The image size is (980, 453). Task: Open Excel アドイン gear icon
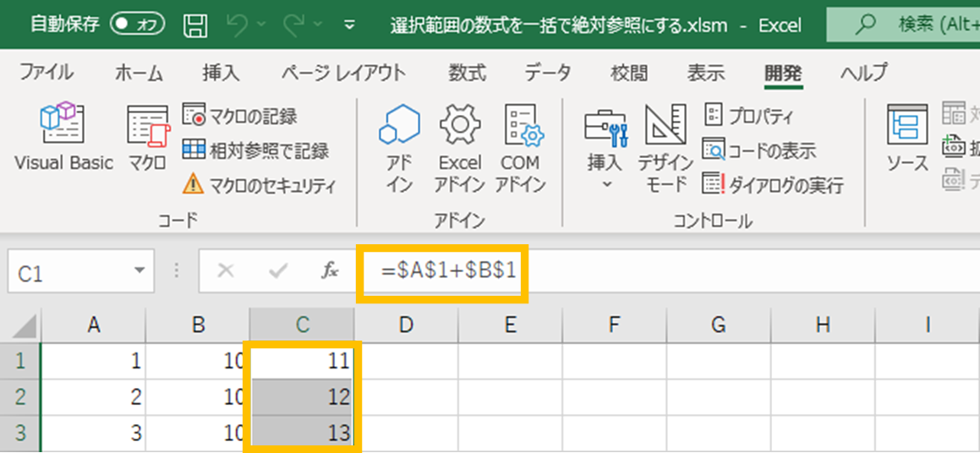click(x=460, y=148)
